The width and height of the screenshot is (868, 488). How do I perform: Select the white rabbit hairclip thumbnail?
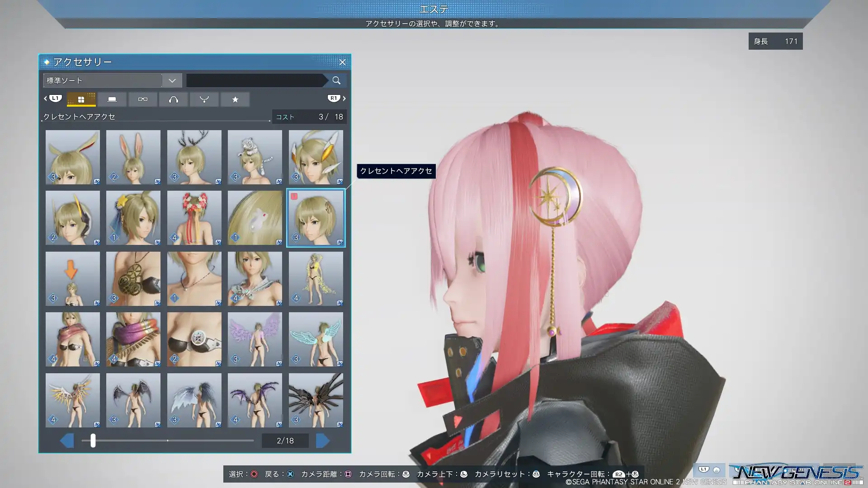[x=255, y=218]
